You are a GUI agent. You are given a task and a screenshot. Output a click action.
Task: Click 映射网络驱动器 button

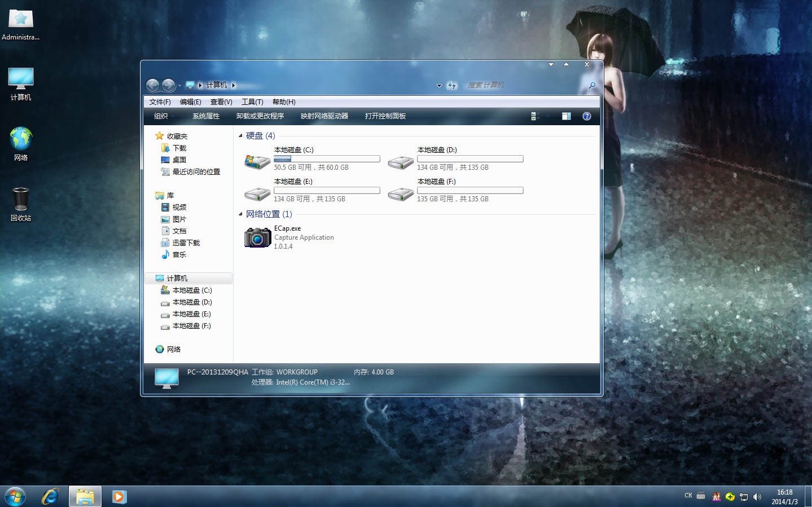pos(324,116)
